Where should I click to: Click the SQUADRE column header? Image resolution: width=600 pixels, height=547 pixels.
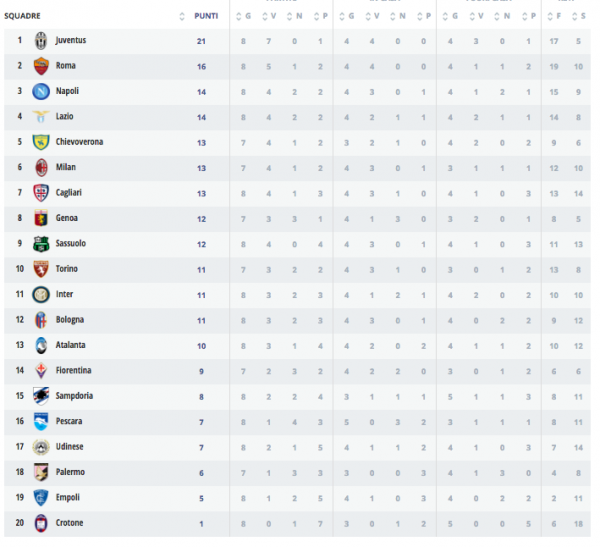22,15
